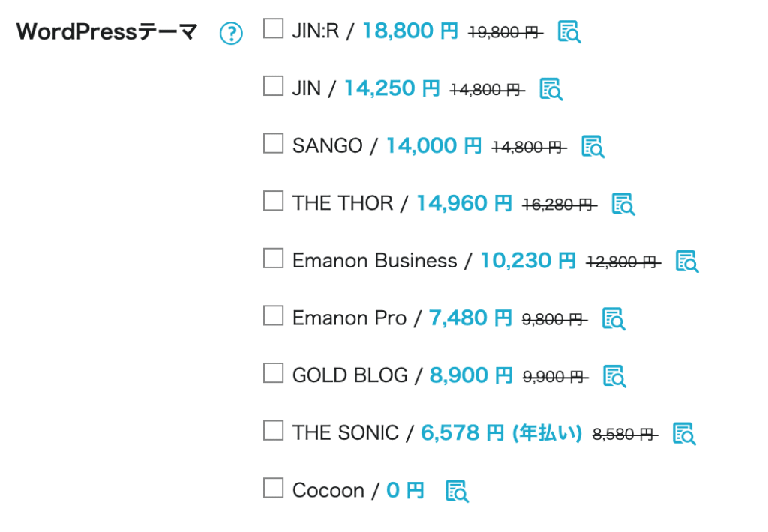Open the WordPress theme help question icon
The image size is (768, 532).
pyautogui.click(x=231, y=33)
